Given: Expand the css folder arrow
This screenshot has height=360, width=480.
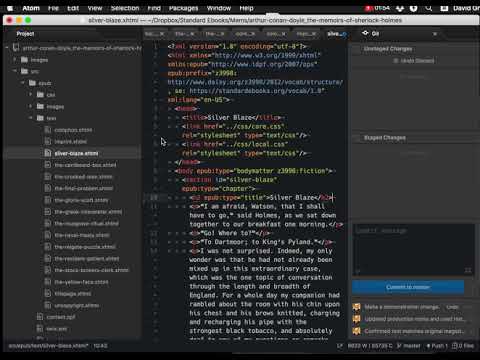Looking at the screenshot, I should [31, 95].
